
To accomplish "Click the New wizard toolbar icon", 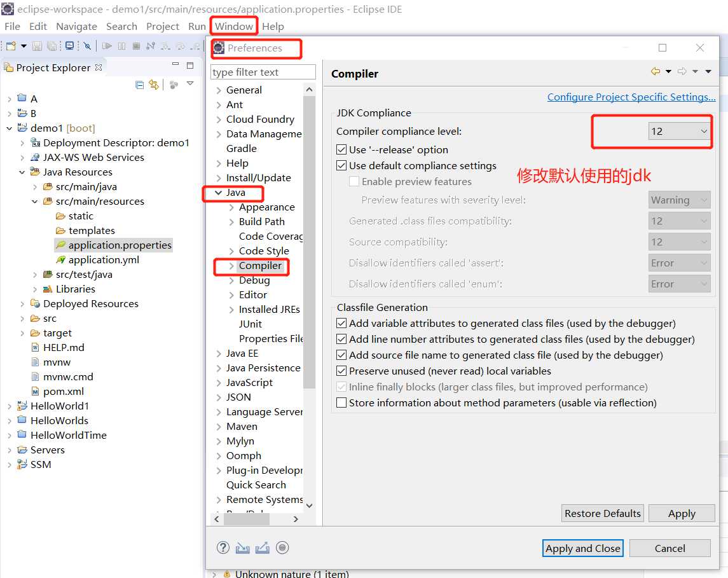I will (11, 46).
